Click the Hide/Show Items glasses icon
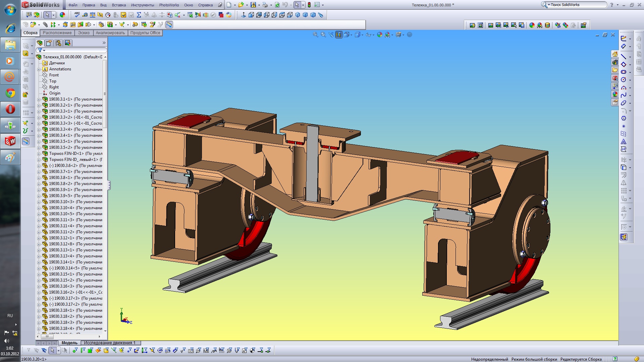 [x=369, y=35]
